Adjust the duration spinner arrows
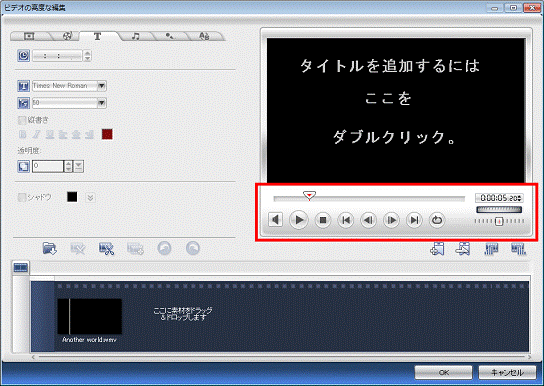This screenshot has height=386, width=544. click(87, 55)
